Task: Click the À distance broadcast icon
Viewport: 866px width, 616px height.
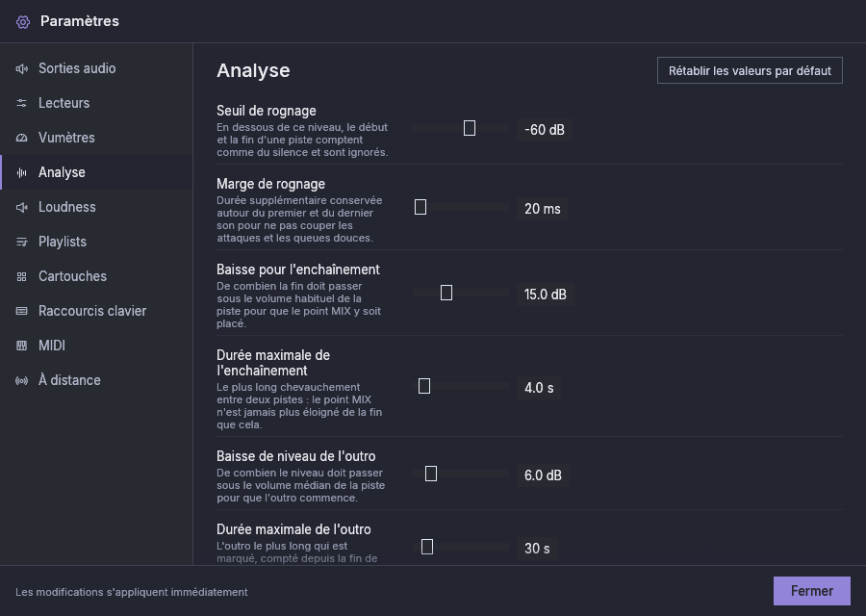Action: point(21,380)
